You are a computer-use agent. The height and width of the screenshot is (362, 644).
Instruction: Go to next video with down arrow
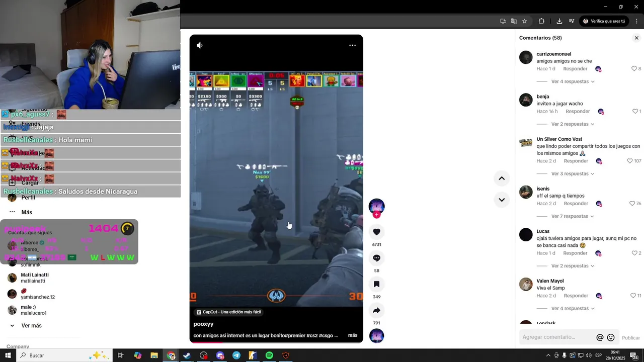coord(502,200)
